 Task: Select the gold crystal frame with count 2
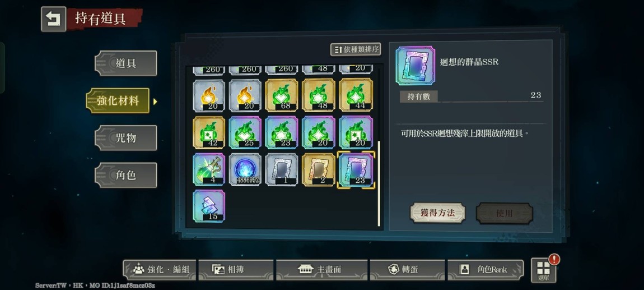coord(318,169)
